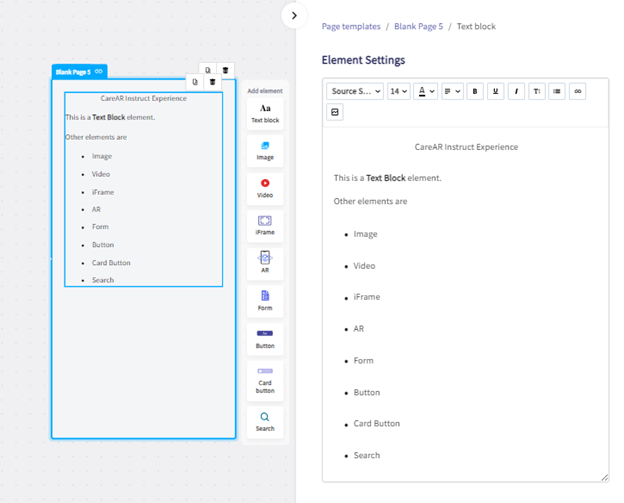
Task: Click the 'Search' bullet in editor
Action: point(367,455)
